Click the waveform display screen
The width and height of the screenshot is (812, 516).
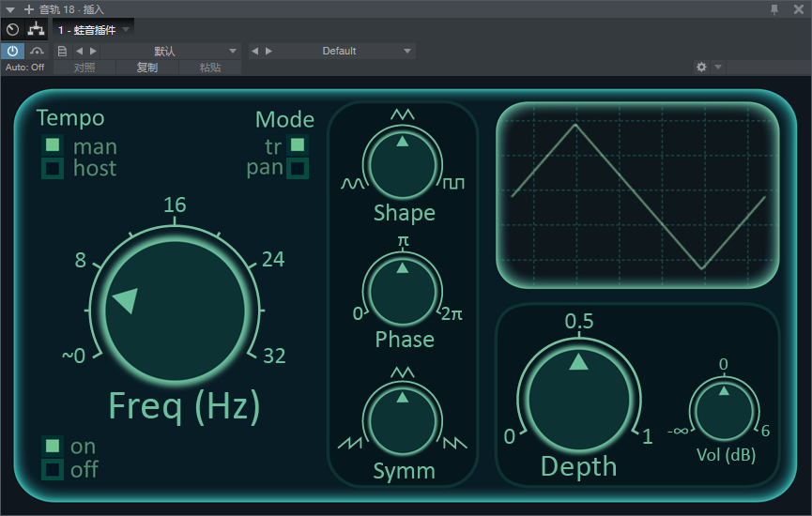pos(637,194)
